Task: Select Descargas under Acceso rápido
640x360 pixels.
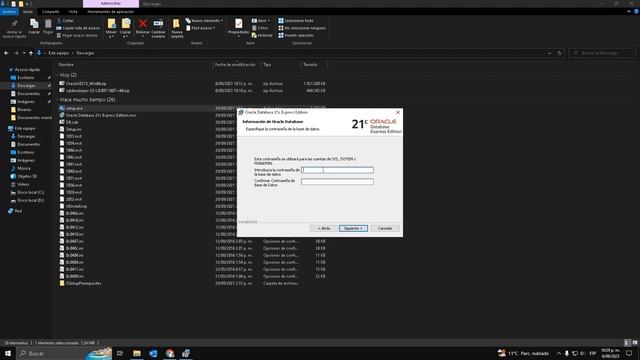Action: pyautogui.click(x=26, y=86)
